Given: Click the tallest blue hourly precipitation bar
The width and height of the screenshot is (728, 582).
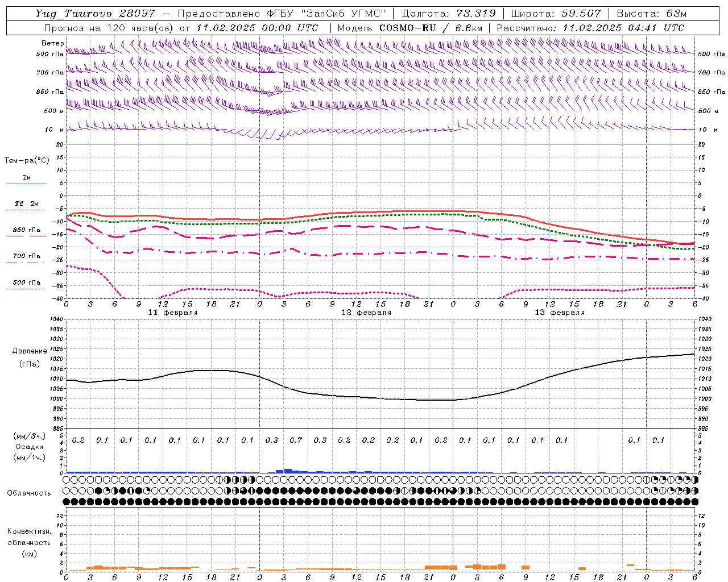Looking at the screenshot, I should coord(288,471).
